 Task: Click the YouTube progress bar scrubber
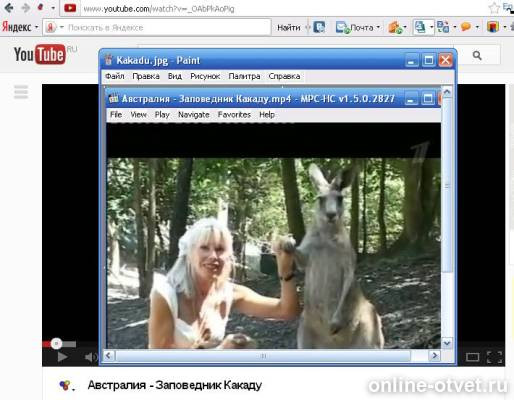tap(56, 343)
